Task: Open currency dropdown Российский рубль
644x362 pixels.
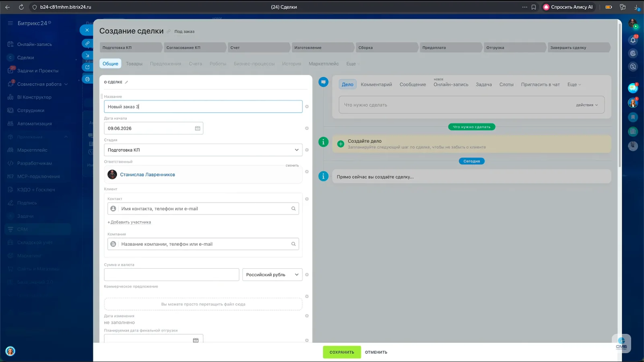Action: coord(272,275)
